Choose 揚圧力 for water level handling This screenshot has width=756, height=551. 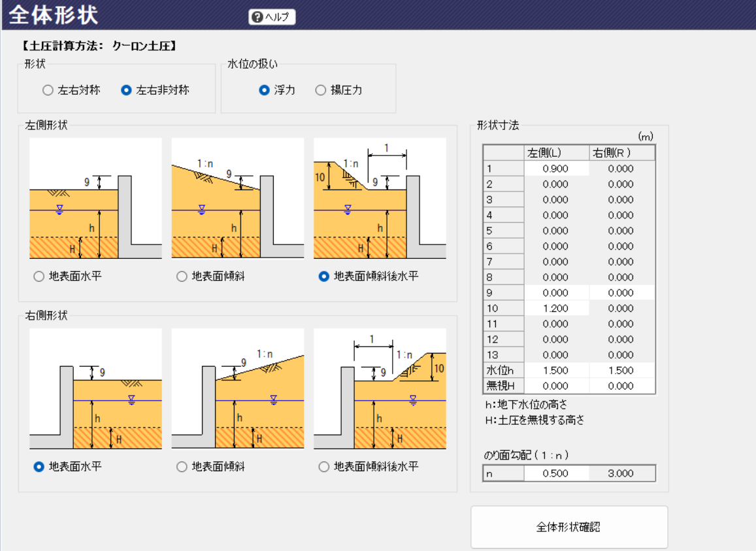point(321,91)
